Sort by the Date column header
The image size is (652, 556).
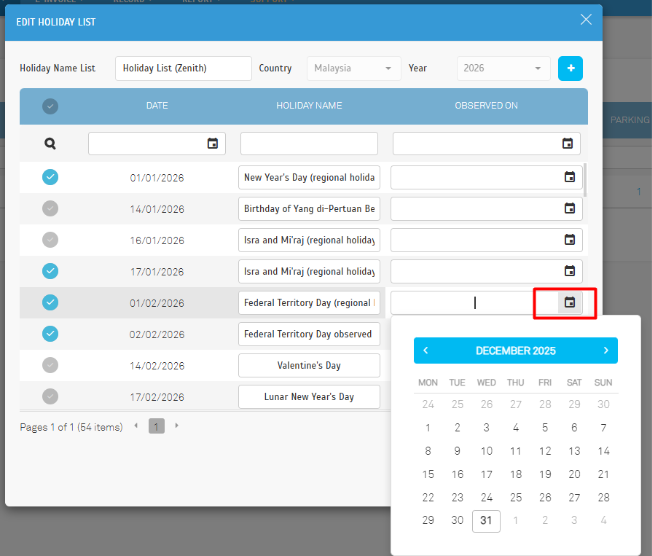(157, 106)
